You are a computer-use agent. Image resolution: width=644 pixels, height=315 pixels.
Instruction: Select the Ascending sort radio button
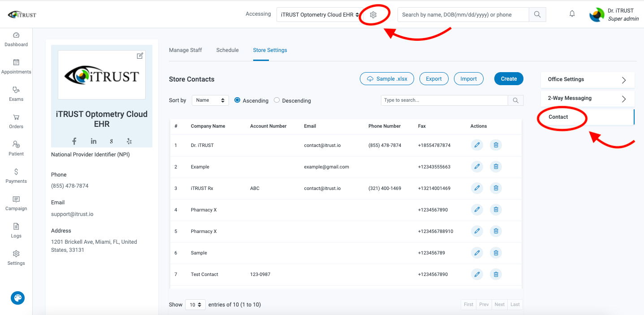point(237,100)
